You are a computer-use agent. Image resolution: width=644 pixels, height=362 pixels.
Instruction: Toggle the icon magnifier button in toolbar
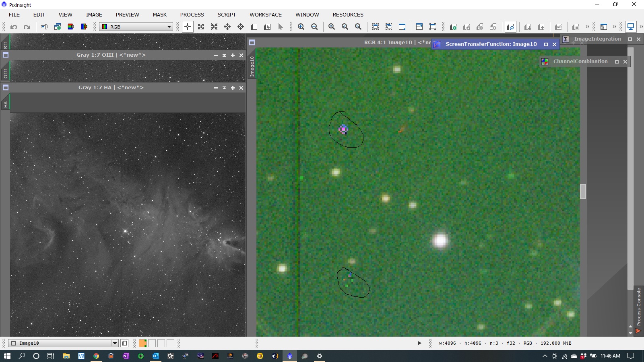click(511, 27)
